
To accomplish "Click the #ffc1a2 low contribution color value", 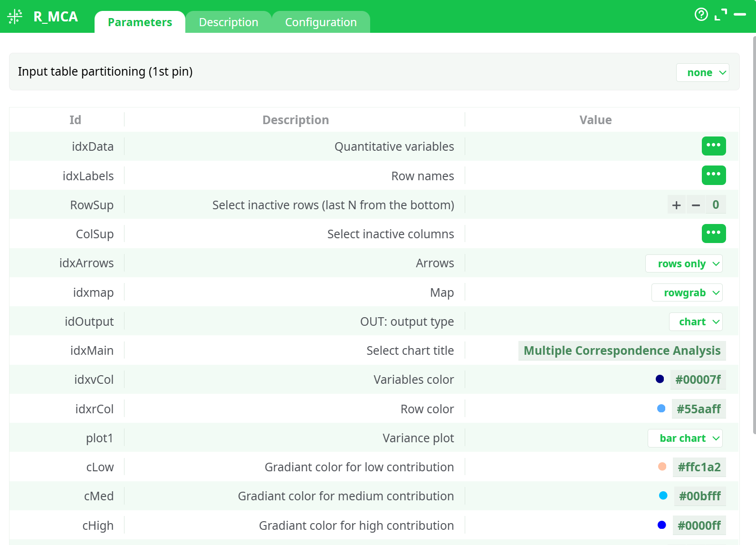I will click(699, 467).
